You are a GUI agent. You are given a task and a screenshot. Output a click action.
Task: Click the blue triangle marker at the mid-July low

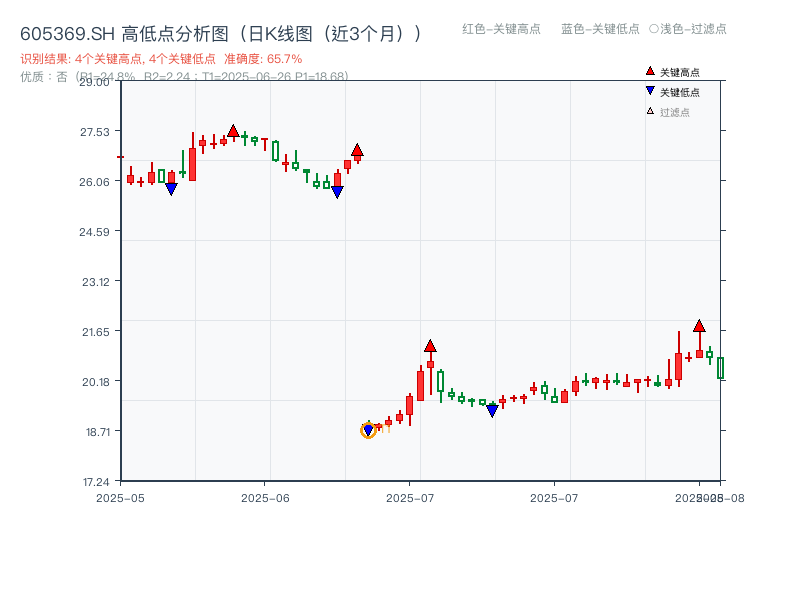pyautogui.click(x=492, y=409)
